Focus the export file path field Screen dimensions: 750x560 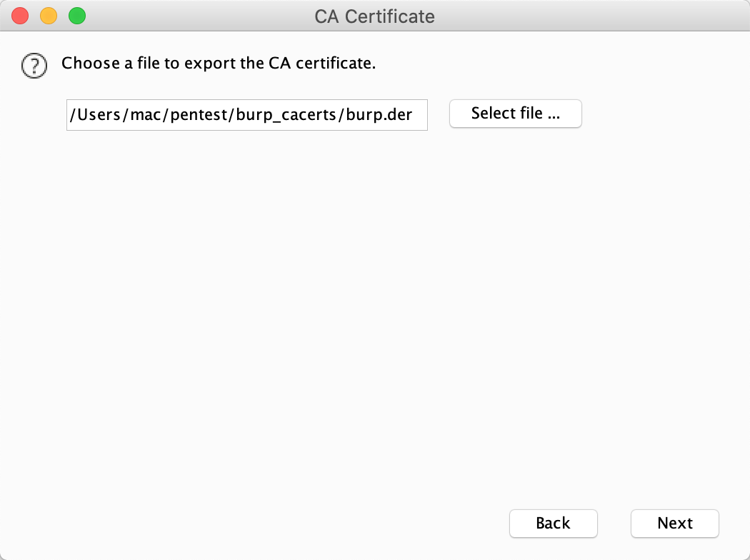[x=246, y=115]
